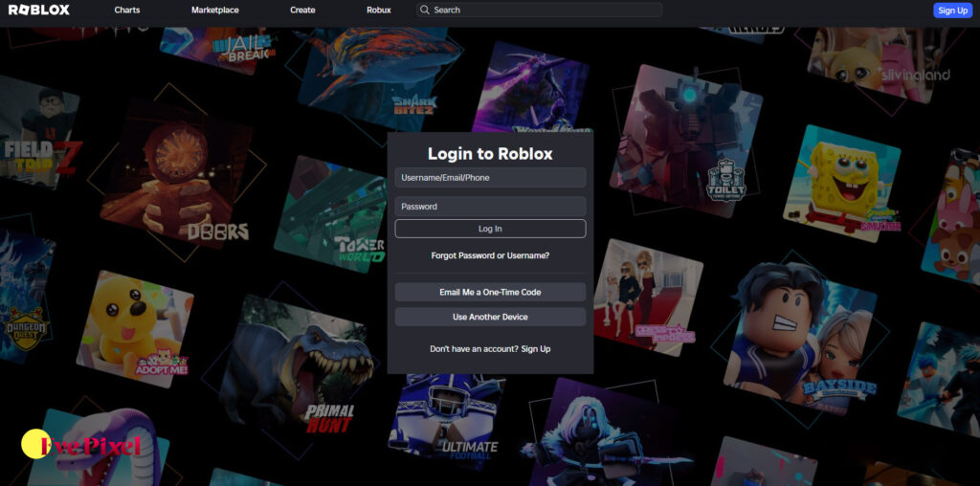Click Email Me a One-Time Code

(490, 292)
